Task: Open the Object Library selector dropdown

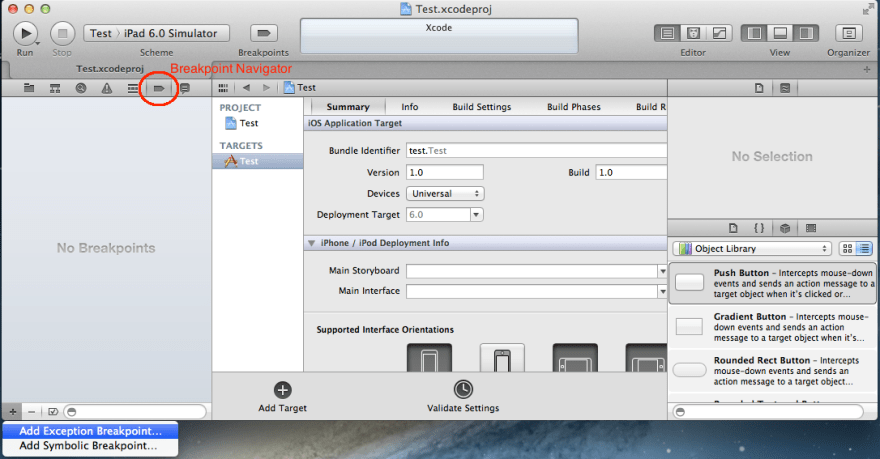Action: tap(752, 248)
